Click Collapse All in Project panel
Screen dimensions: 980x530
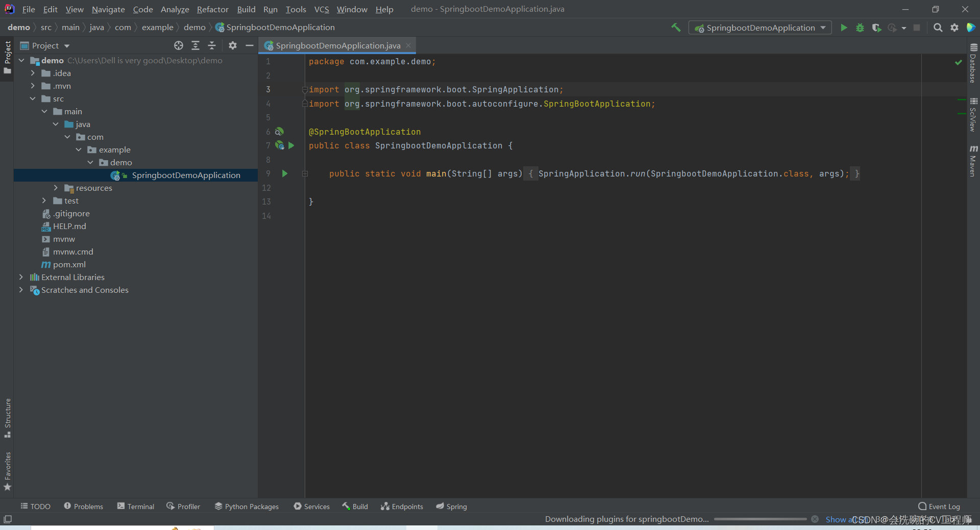pyautogui.click(x=212, y=45)
